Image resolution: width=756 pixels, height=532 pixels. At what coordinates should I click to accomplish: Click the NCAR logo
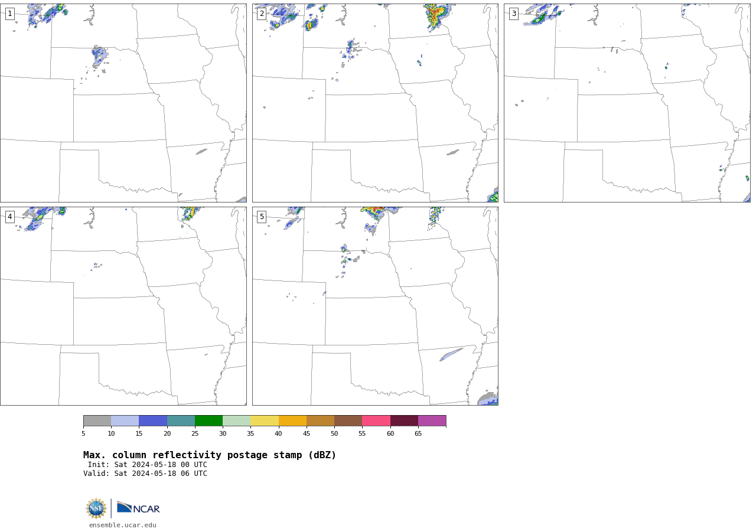(x=138, y=508)
